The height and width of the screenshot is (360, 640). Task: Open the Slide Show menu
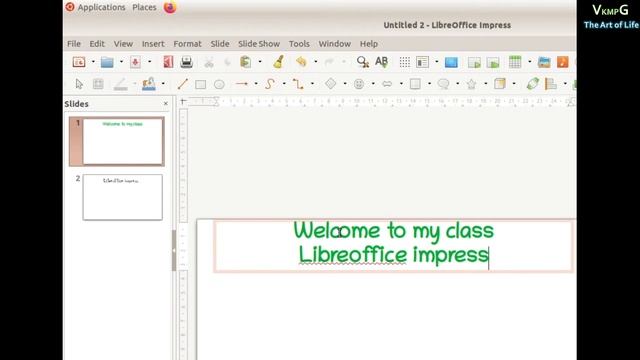click(x=259, y=44)
